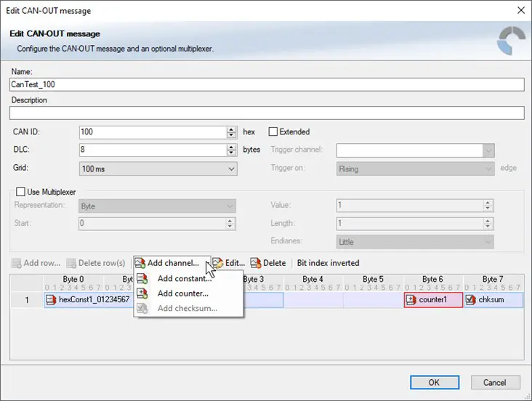532x401 pixels.
Task: Click the DLC value field
Action: [x=153, y=150]
